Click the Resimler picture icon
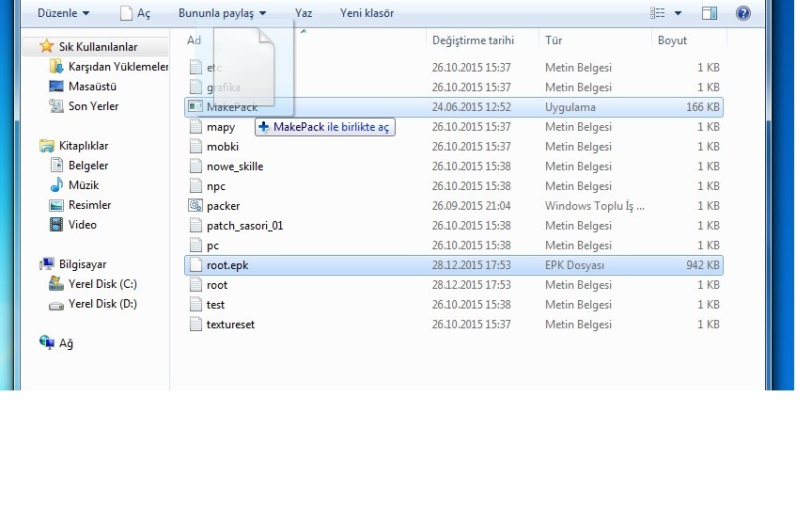 (x=56, y=205)
